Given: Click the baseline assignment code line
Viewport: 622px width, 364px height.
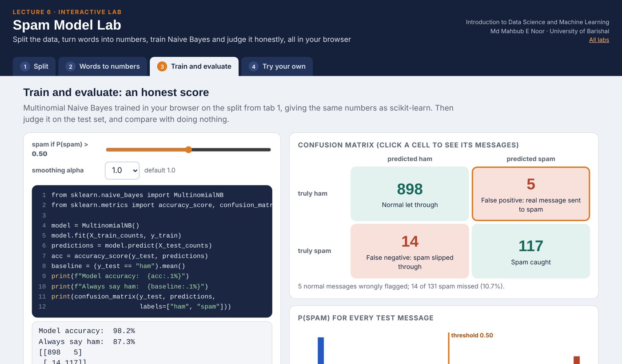Looking at the screenshot, I should coord(118,266).
